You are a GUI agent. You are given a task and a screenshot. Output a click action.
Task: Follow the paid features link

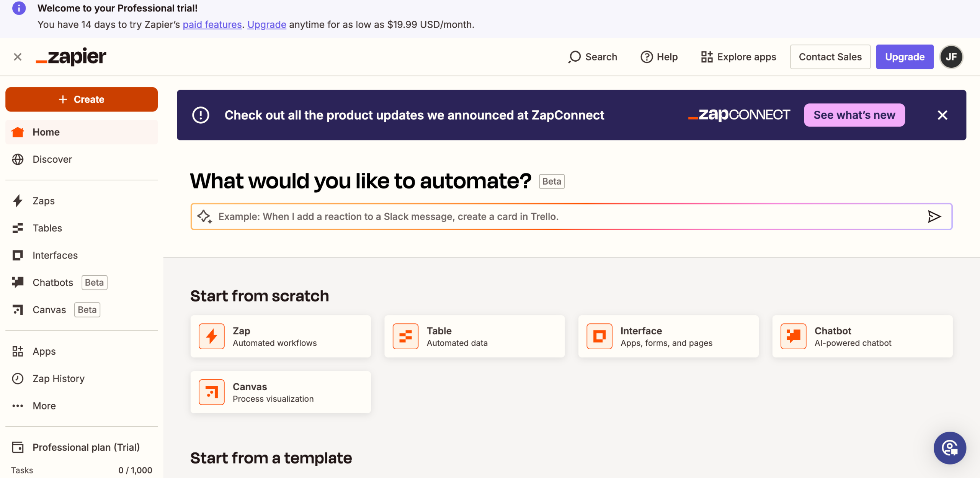click(x=212, y=25)
